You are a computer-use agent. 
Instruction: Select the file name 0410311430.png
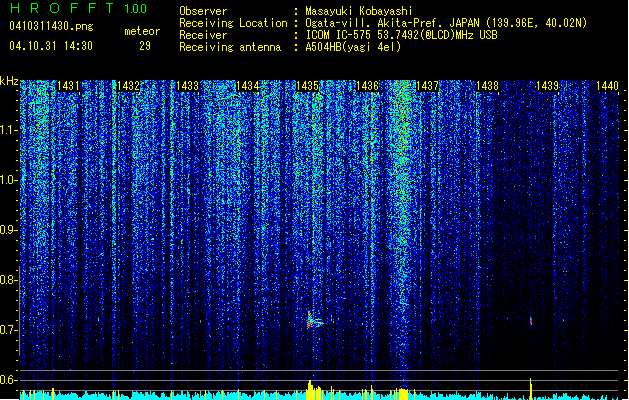(51, 26)
